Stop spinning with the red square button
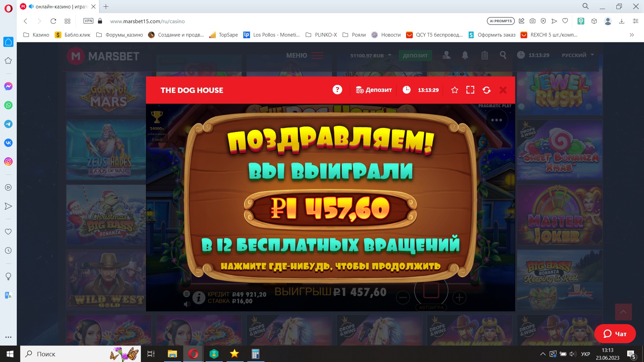The width and height of the screenshot is (644, 362). 431,290
